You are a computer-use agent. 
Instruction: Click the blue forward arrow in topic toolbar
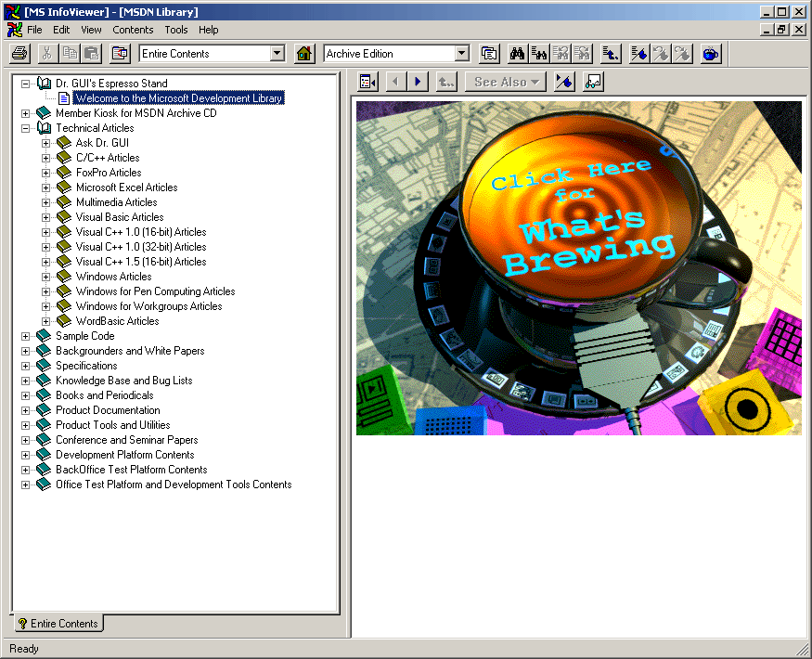pos(418,82)
